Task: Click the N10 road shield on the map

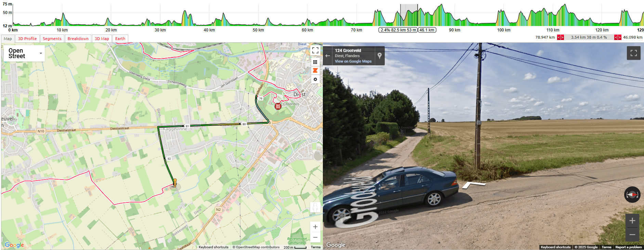Action: coord(41,131)
